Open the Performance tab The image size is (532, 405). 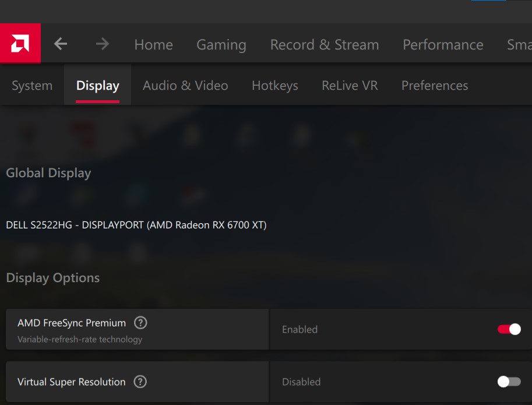tap(443, 45)
